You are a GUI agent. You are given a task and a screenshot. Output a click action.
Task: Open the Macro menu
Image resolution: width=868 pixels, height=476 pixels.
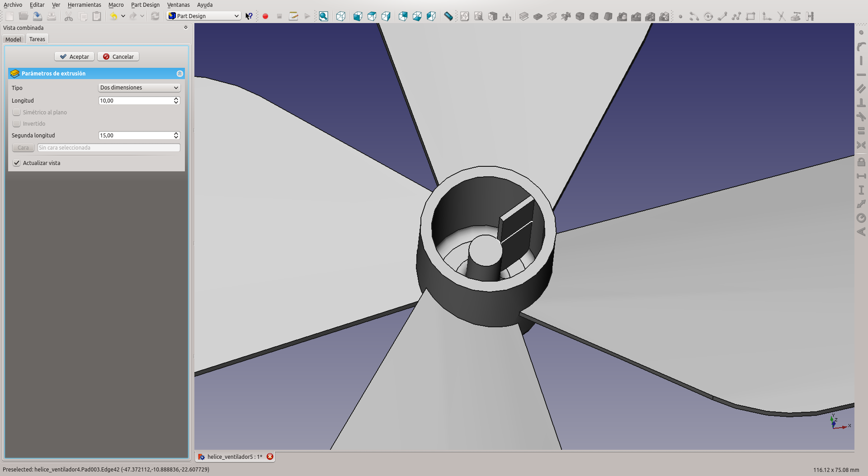tap(116, 5)
